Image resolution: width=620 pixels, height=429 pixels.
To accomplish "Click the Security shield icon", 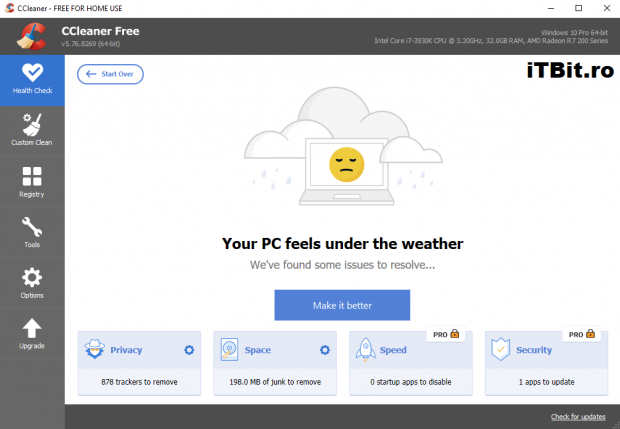I will [x=501, y=350].
